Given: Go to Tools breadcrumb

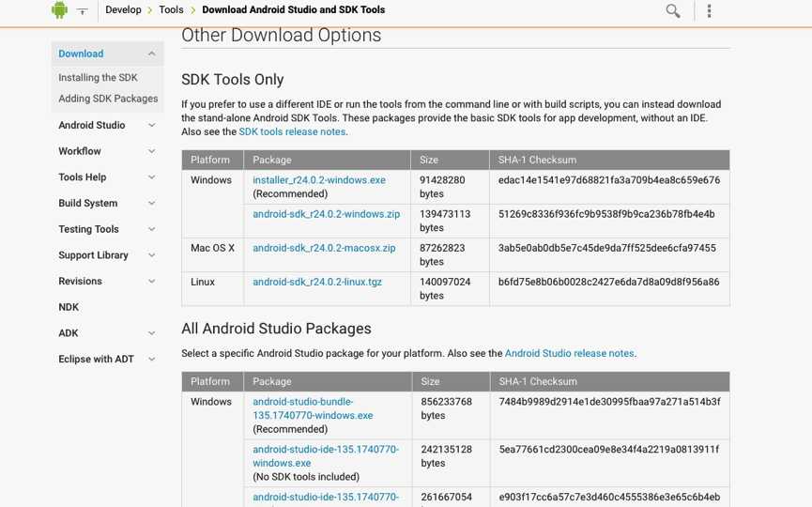Looking at the screenshot, I should coord(171,9).
